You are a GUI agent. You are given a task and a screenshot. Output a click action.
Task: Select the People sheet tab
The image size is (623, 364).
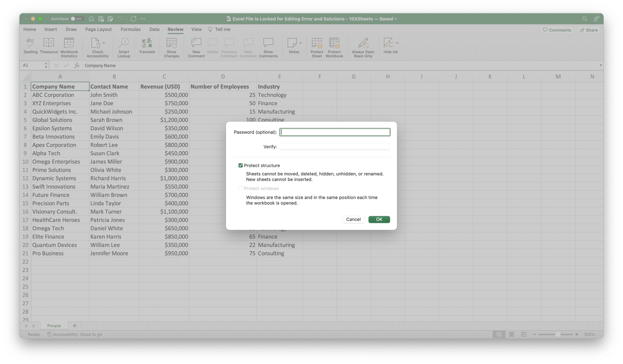[x=54, y=325]
